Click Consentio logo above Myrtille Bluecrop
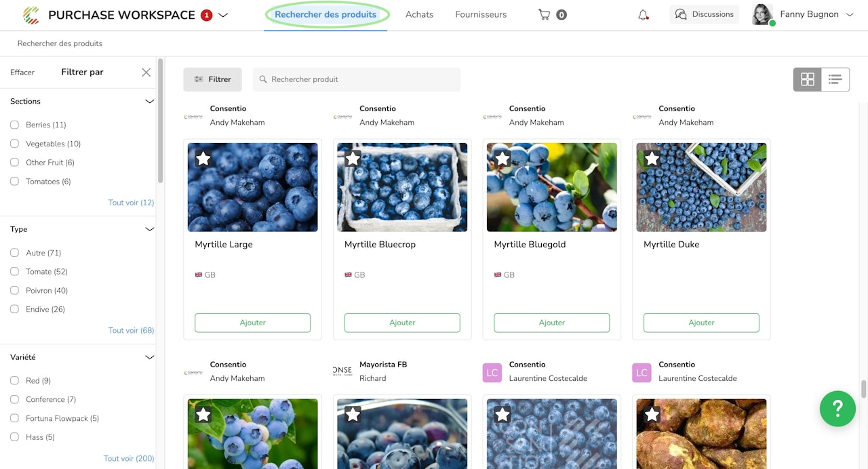 (x=342, y=117)
